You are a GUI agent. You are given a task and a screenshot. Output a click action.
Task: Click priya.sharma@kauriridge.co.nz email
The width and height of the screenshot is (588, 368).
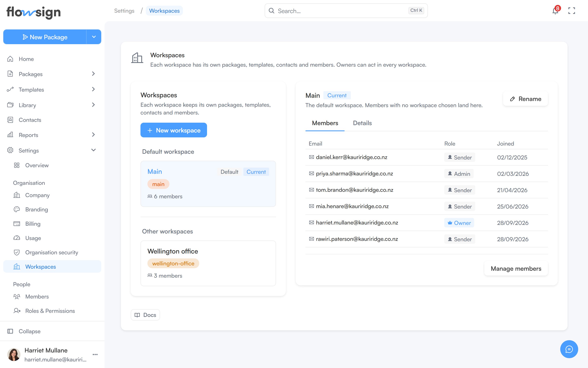tap(354, 174)
